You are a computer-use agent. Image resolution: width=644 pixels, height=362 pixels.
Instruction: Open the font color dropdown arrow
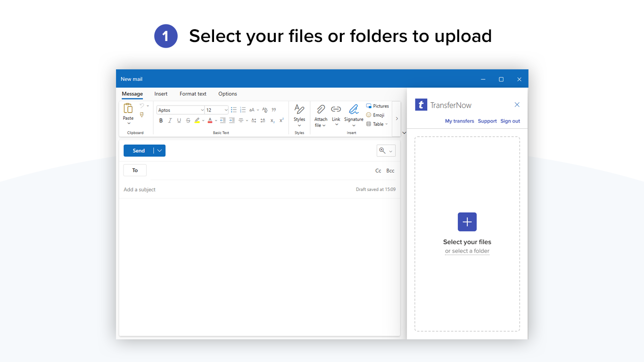216,121
